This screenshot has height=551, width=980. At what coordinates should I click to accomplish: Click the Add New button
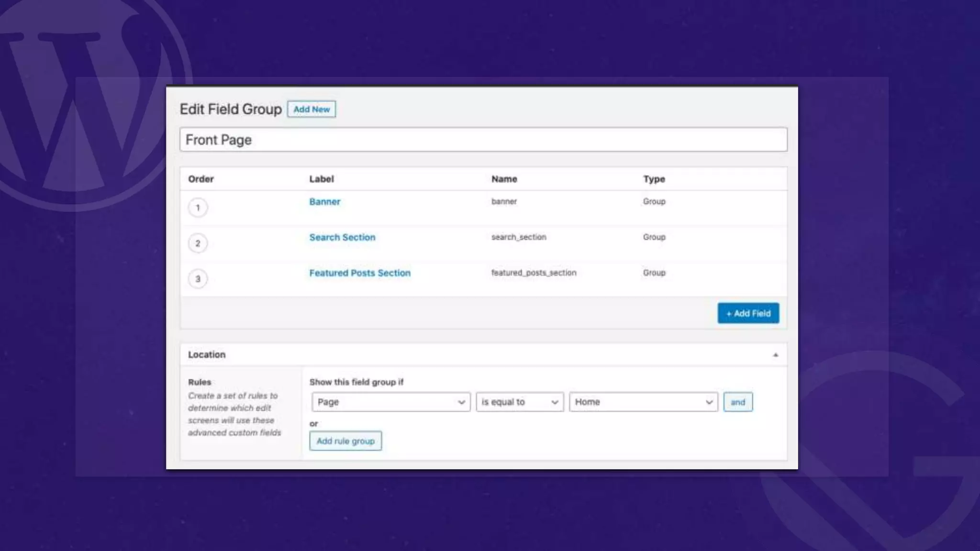(312, 109)
